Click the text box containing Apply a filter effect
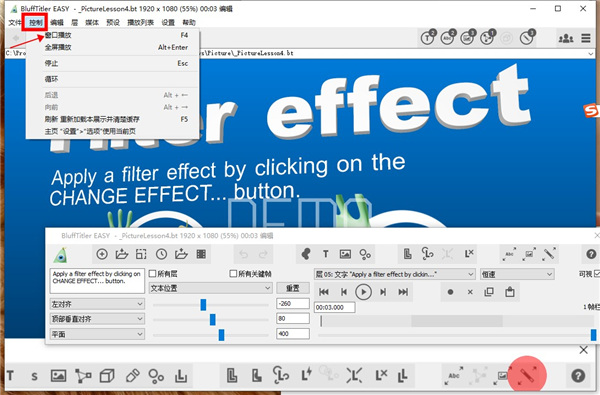The height and width of the screenshot is (395, 600). [x=97, y=281]
